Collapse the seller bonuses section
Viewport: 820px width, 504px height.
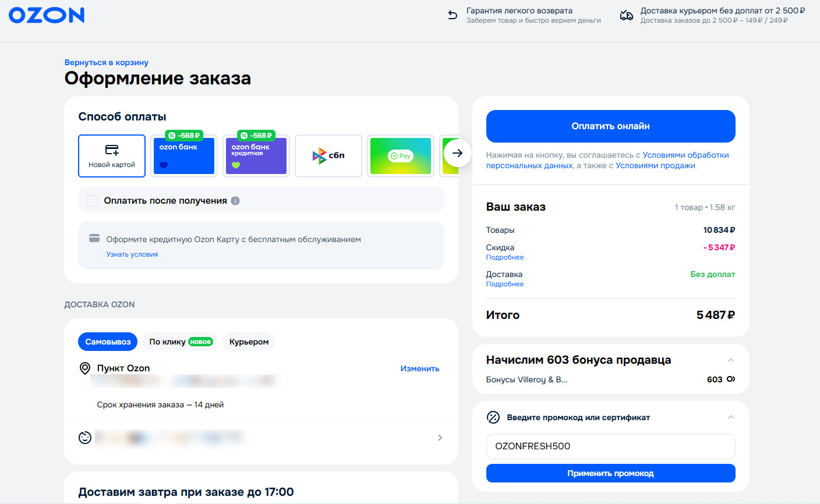(730, 360)
